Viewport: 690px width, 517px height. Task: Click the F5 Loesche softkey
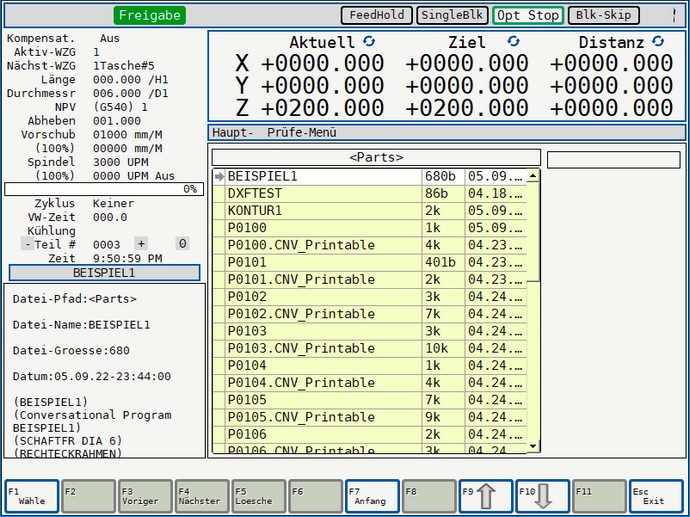tap(259, 496)
